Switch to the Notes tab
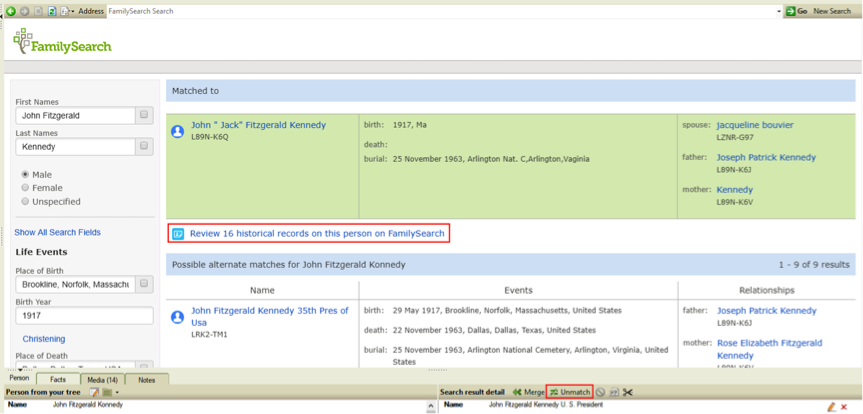 [147, 379]
